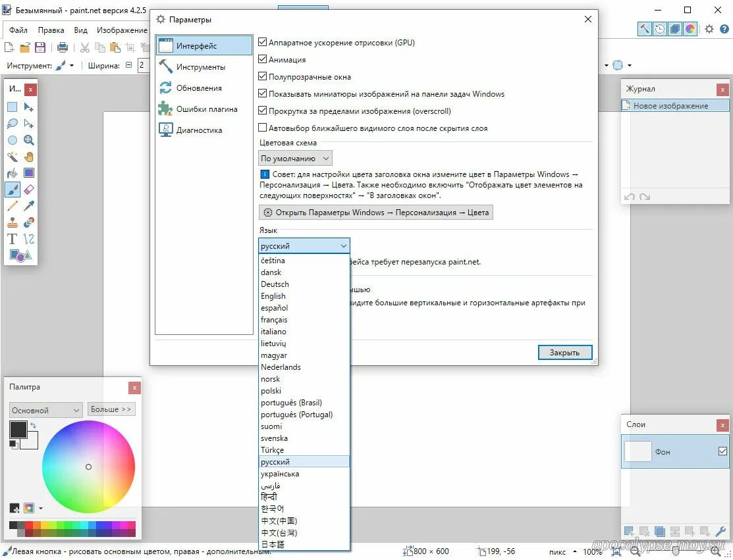The image size is (733, 560).
Task: Select the Text tool
Action: pyautogui.click(x=12, y=239)
